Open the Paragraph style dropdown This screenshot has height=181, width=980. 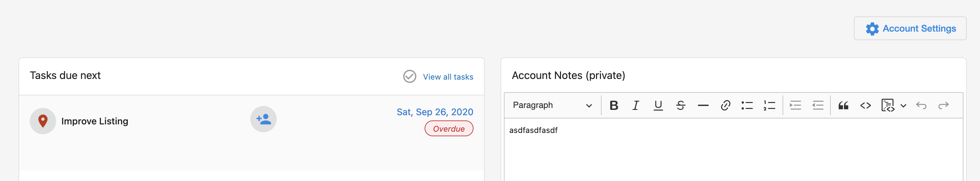click(552, 105)
